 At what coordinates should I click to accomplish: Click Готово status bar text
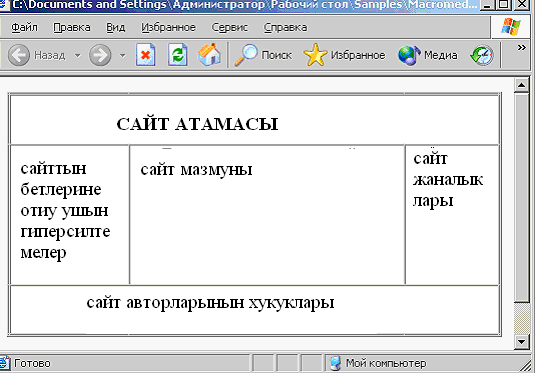coord(32,363)
